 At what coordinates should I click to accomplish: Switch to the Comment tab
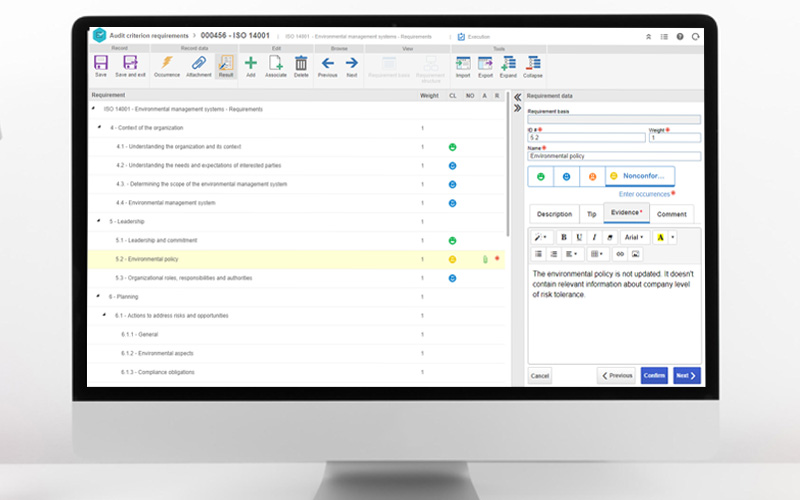click(x=671, y=214)
